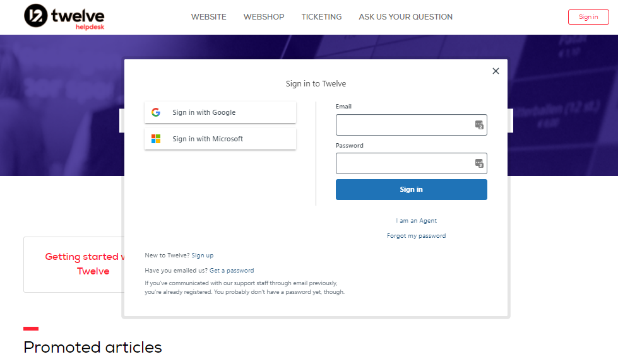
Task: Open the Forgot my password link
Action: tap(416, 235)
